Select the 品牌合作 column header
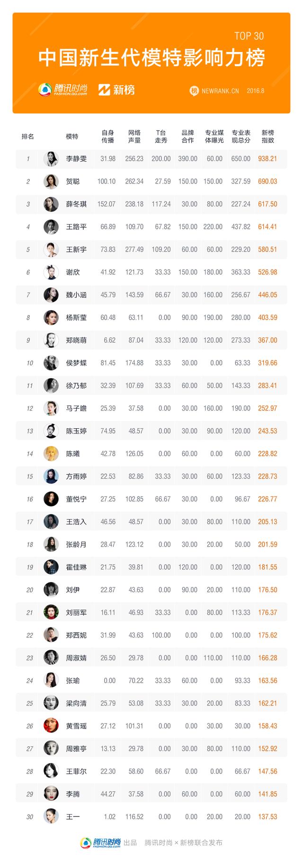Image resolution: width=303 pixels, height=868 pixels. coord(188,137)
